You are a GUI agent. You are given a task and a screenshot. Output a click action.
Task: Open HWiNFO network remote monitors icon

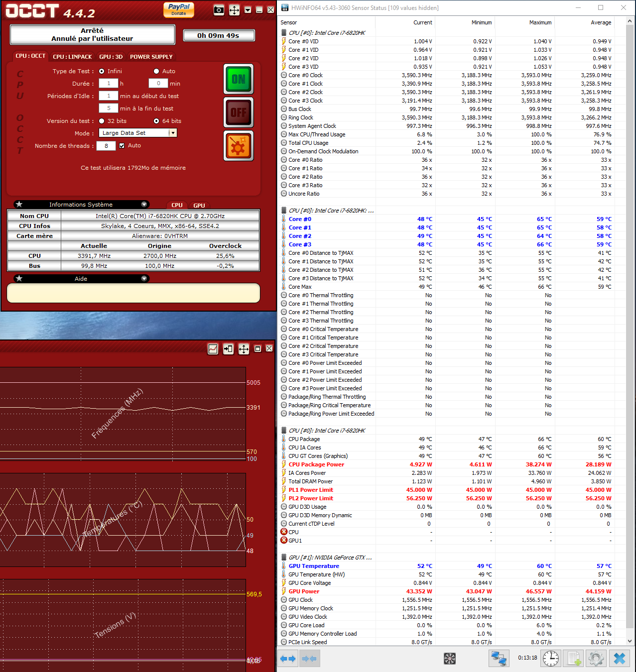[x=499, y=659]
